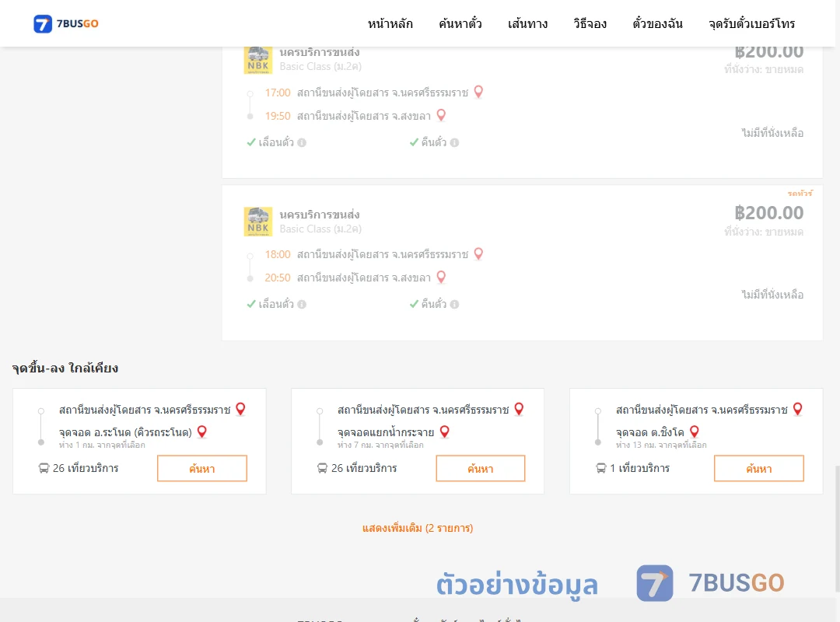Image resolution: width=840 pixels, height=622 pixels.
Task: Click origin pin in ต.ชิงโค nearby card
Action: pyautogui.click(x=797, y=409)
